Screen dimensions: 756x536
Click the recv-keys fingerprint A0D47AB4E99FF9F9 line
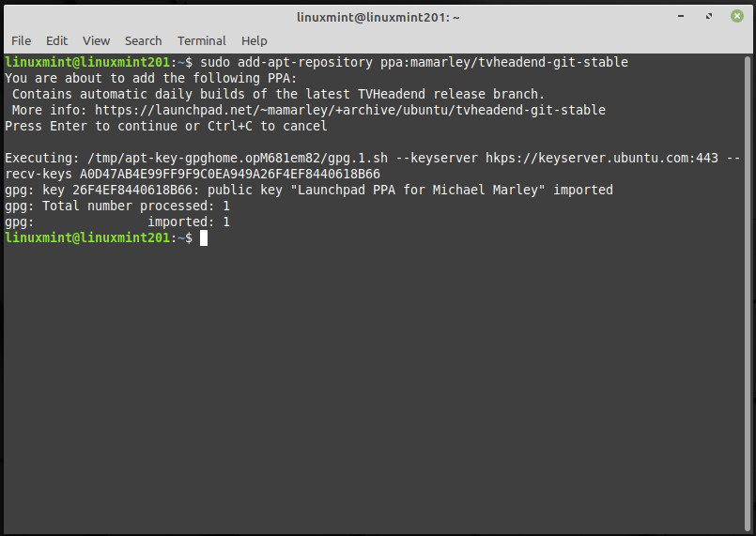click(x=192, y=174)
